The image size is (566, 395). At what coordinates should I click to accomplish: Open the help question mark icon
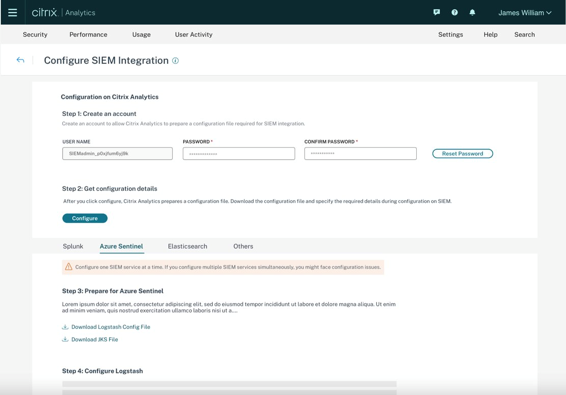[454, 13]
